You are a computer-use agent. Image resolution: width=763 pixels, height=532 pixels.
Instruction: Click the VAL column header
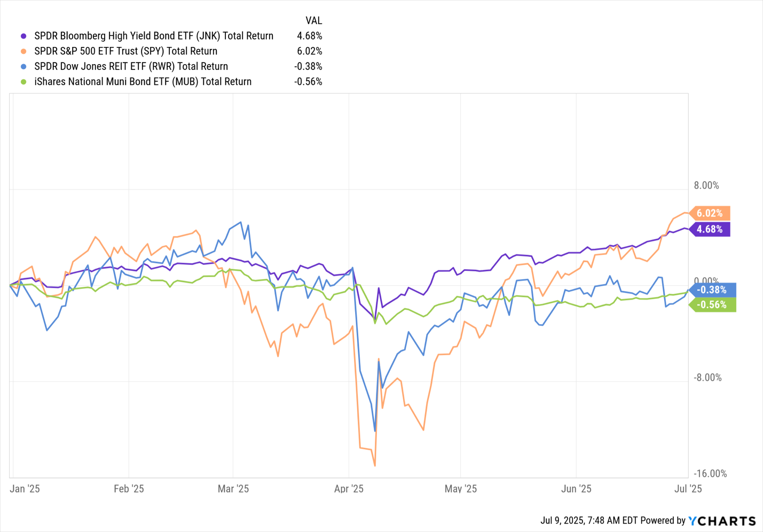pyautogui.click(x=313, y=21)
